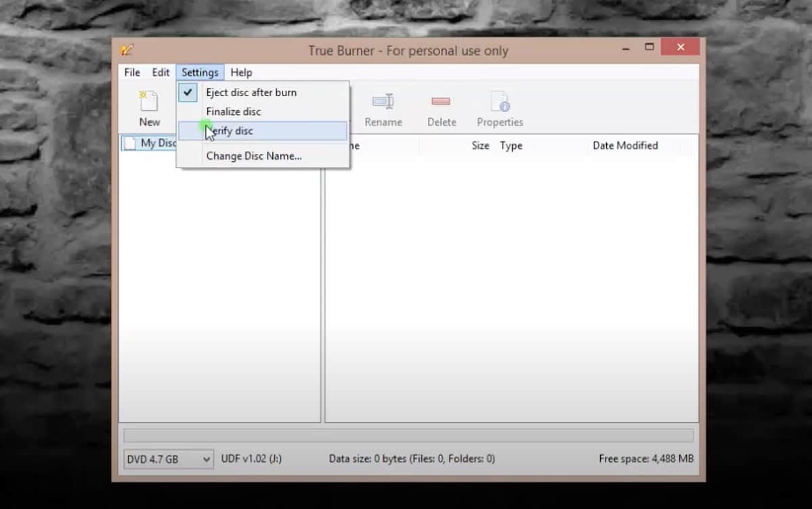
Task: Enable the Finalize disc option
Action: coord(263,111)
